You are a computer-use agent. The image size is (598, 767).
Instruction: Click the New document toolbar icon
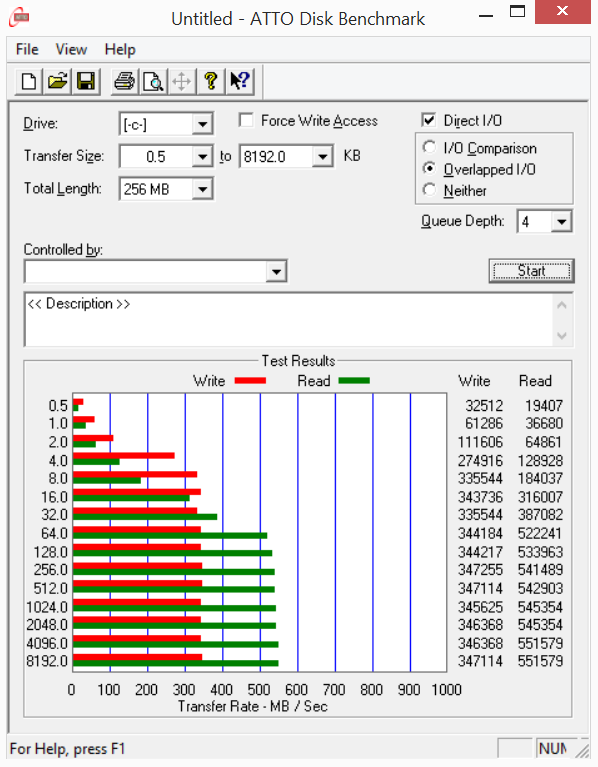pos(29,81)
